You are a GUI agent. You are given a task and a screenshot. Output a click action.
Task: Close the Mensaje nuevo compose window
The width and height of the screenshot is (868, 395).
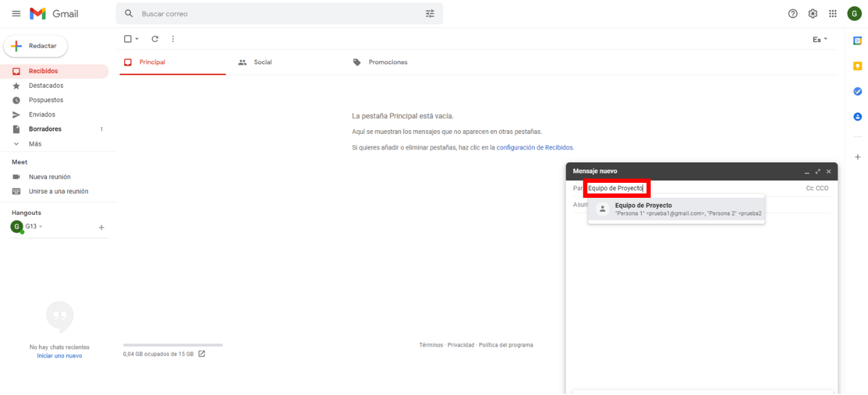tap(829, 171)
